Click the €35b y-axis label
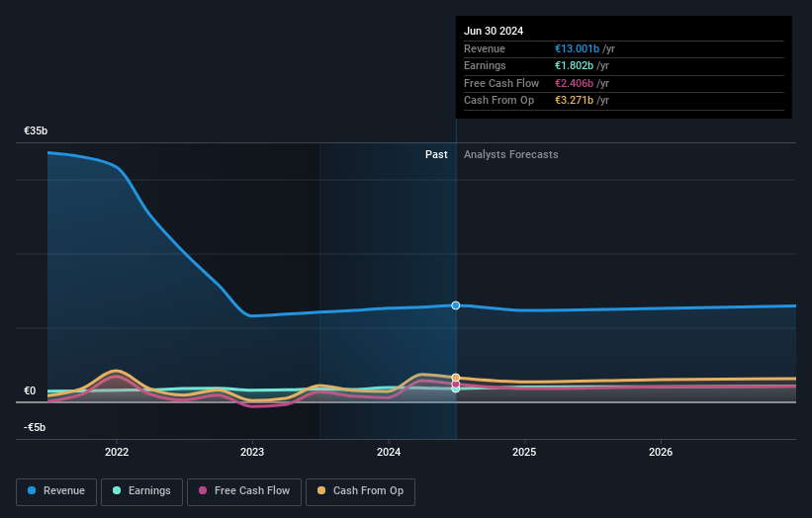 point(36,130)
